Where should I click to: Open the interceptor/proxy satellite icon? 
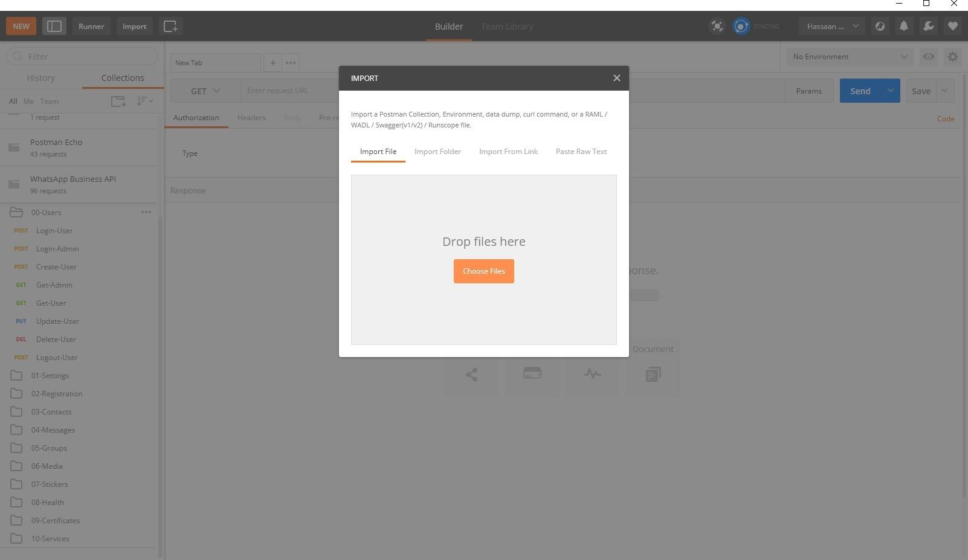coord(717,27)
